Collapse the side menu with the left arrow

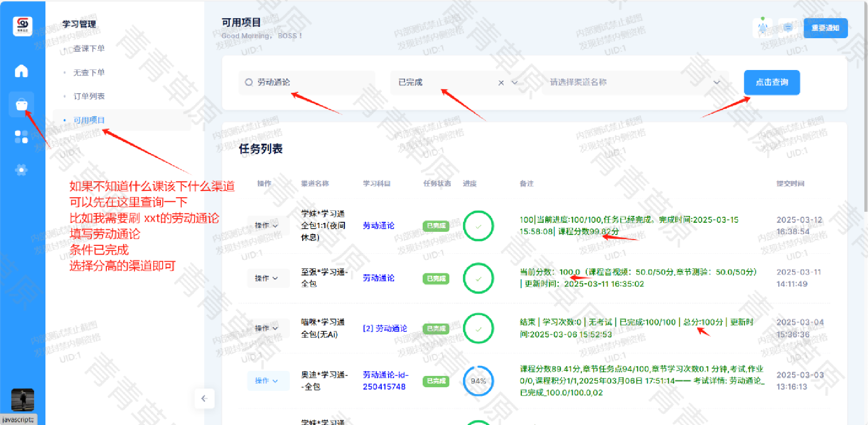[204, 399]
